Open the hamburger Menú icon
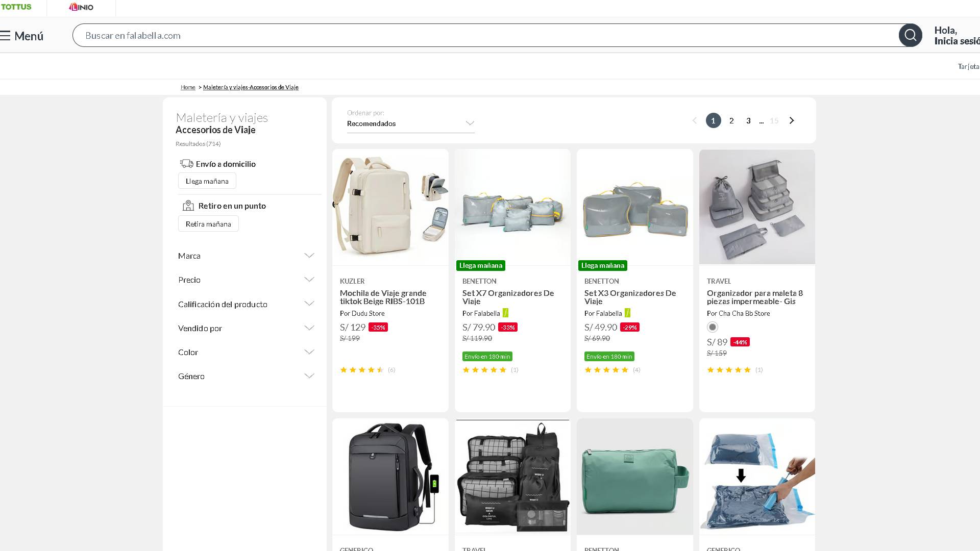Viewport: 980px width, 551px height. [x=5, y=36]
